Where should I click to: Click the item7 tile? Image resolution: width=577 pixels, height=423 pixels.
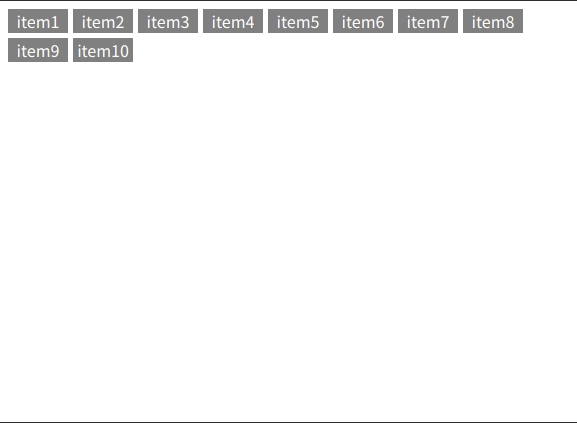428,21
